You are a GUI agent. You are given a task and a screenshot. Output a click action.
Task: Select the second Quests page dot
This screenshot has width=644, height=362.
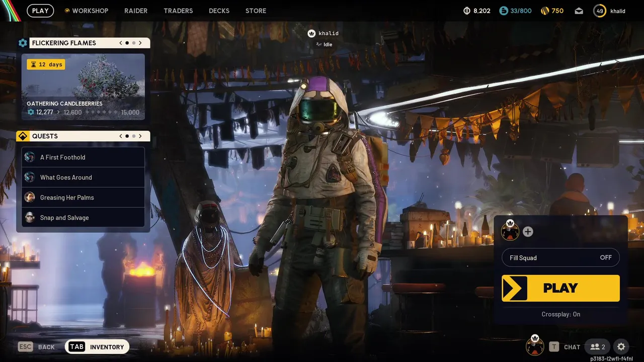tap(134, 136)
